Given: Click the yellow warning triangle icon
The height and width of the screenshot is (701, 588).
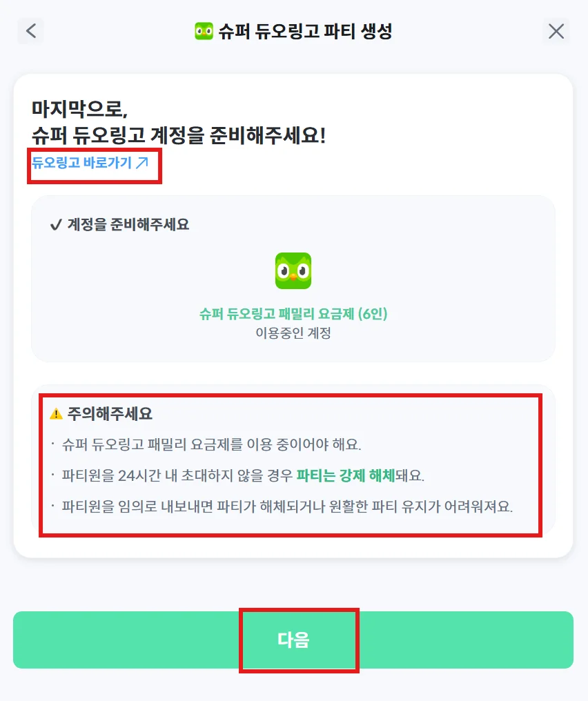Looking at the screenshot, I should coord(56,414).
